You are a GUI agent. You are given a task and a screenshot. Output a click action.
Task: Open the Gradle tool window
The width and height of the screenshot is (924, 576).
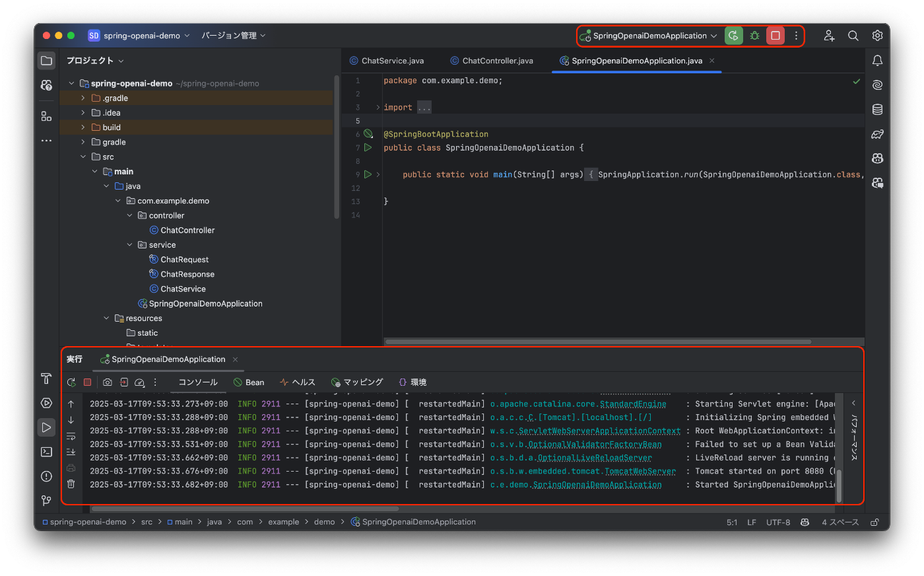click(x=876, y=134)
